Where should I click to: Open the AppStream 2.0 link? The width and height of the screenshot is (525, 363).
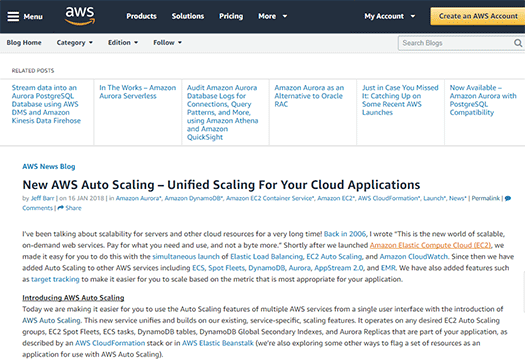tap(339, 268)
